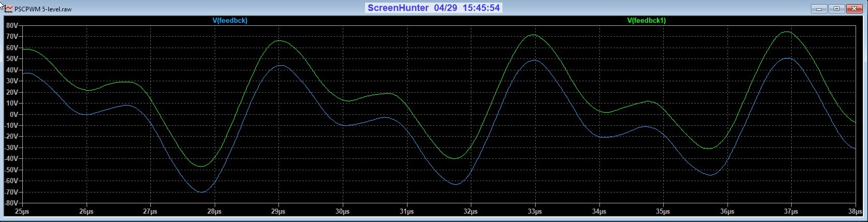Click the 70V vertical axis label
This screenshot has width=868, height=222.
pyautogui.click(x=12, y=37)
